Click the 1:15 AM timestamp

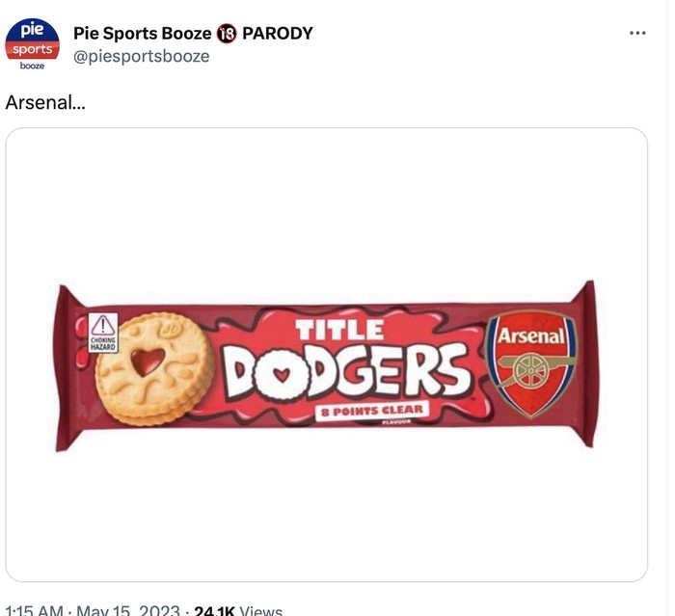click(x=35, y=610)
